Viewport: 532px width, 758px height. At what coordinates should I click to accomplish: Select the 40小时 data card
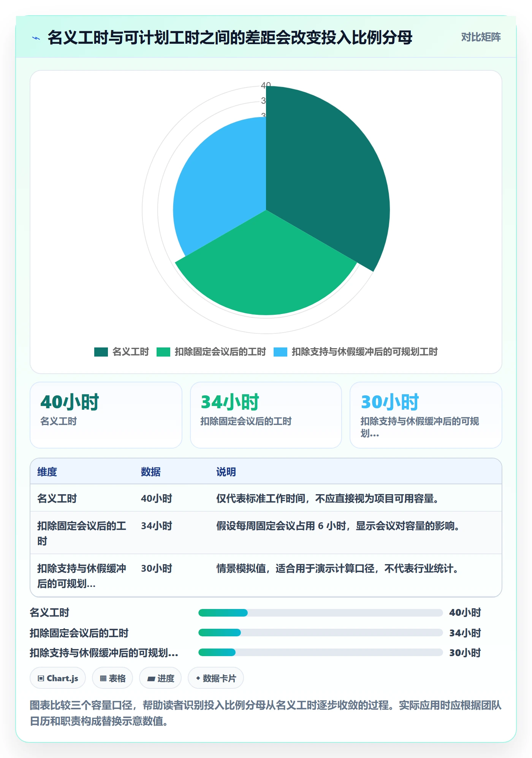click(x=106, y=415)
